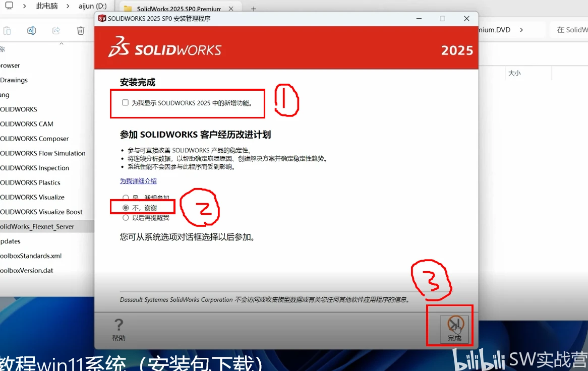Expand the chevron after 'mium.DVD' breadcrumb

[521, 30]
